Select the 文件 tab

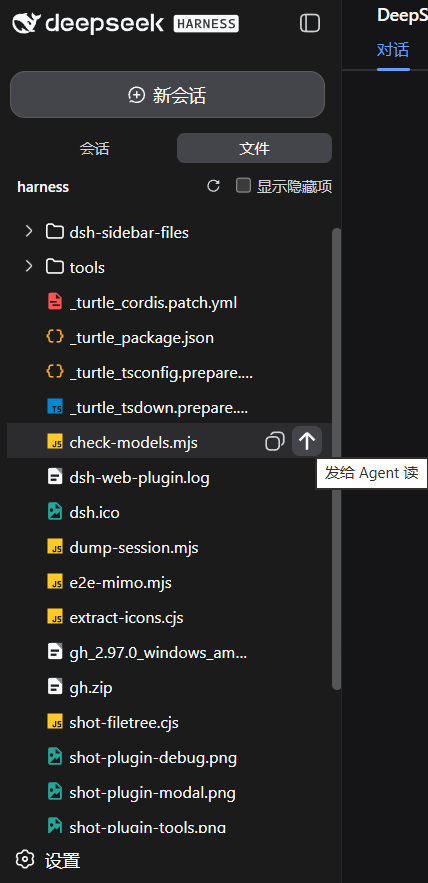(x=255, y=148)
